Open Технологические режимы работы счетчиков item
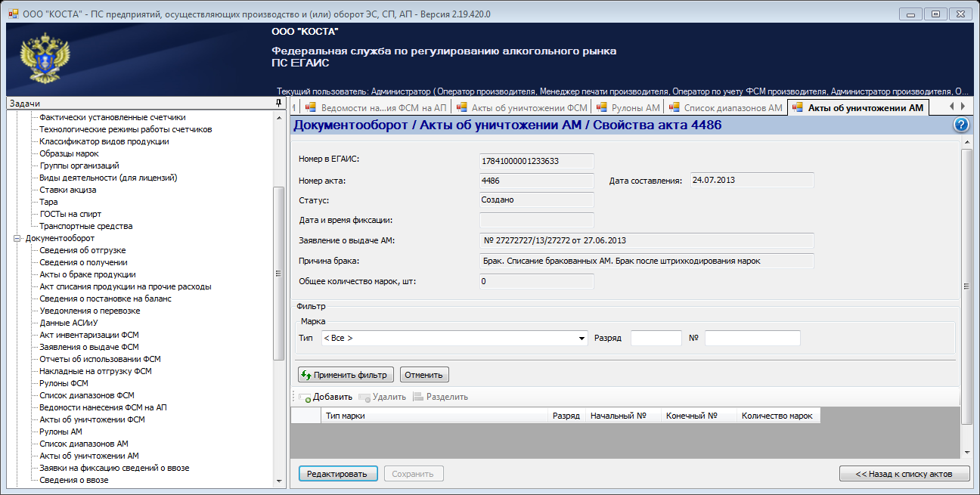Viewport: 980px width, 495px height. tap(126, 129)
